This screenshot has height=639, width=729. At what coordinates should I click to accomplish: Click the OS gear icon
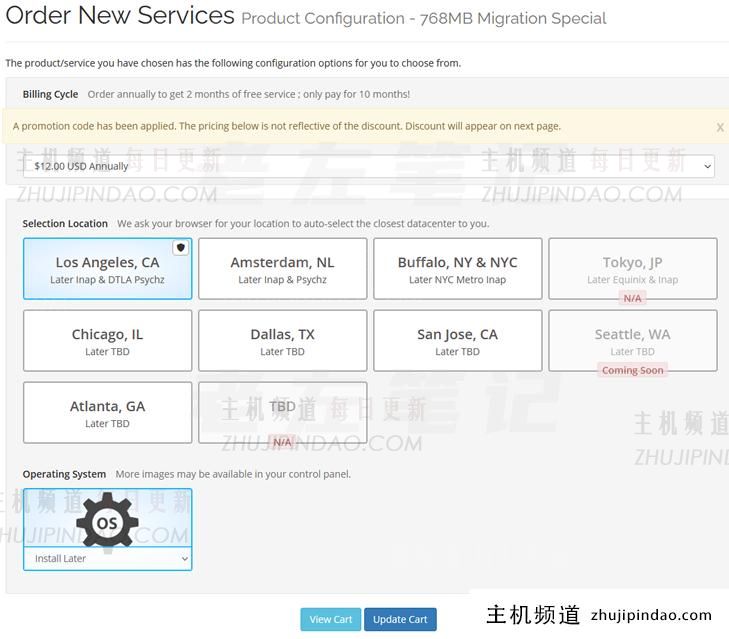[107, 520]
